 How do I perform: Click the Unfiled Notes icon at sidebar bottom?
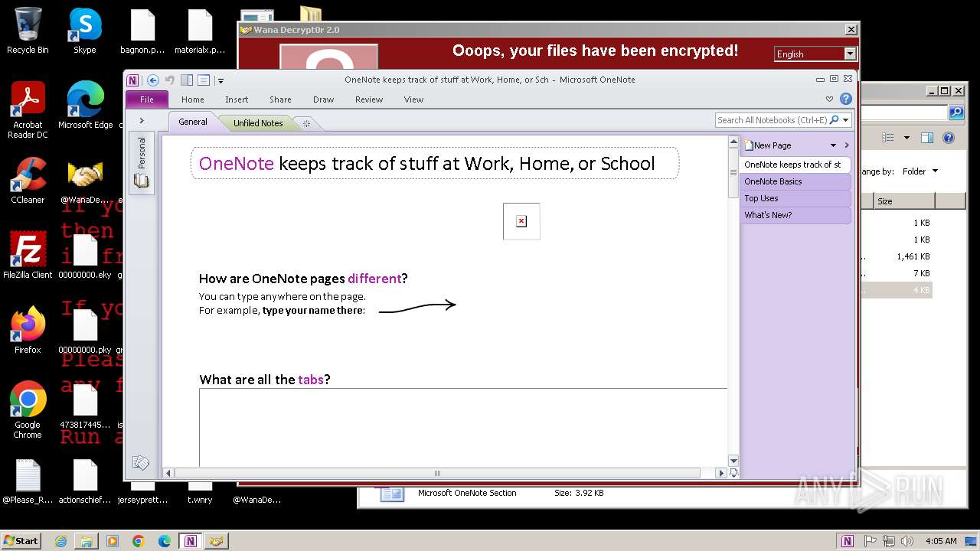click(x=140, y=462)
